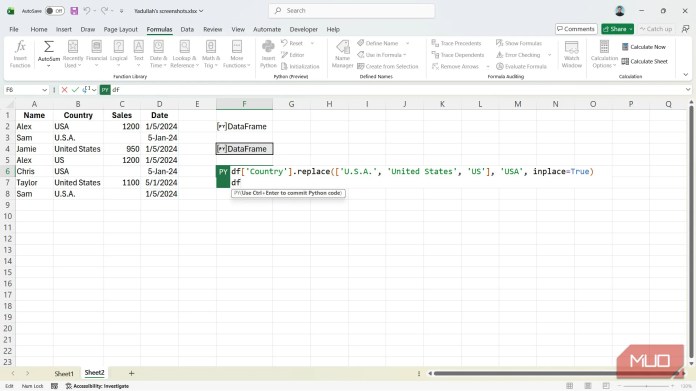Click the horizontal scrollbar
Screen dimensions: 696x391
(557, 373)
